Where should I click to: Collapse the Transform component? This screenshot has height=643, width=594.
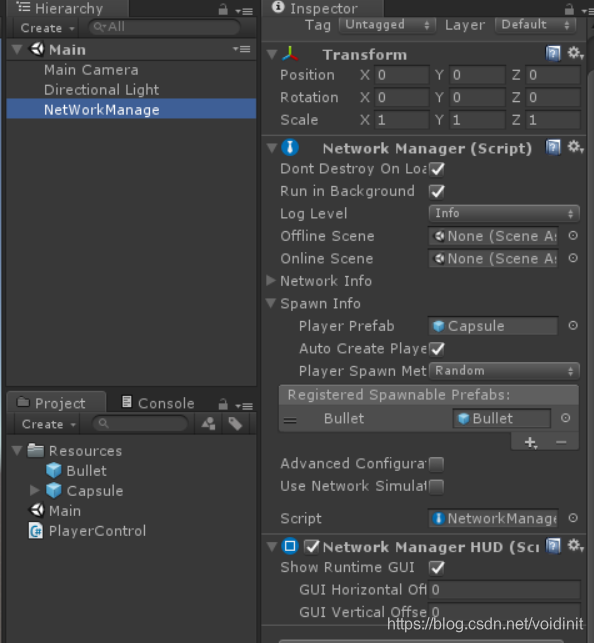point(271,54)
